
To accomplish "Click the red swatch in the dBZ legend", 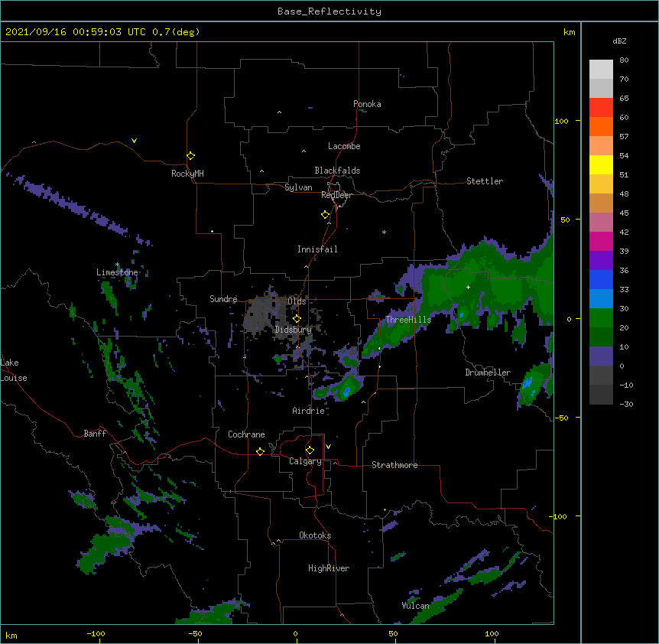I will click(x=601, y=108).
